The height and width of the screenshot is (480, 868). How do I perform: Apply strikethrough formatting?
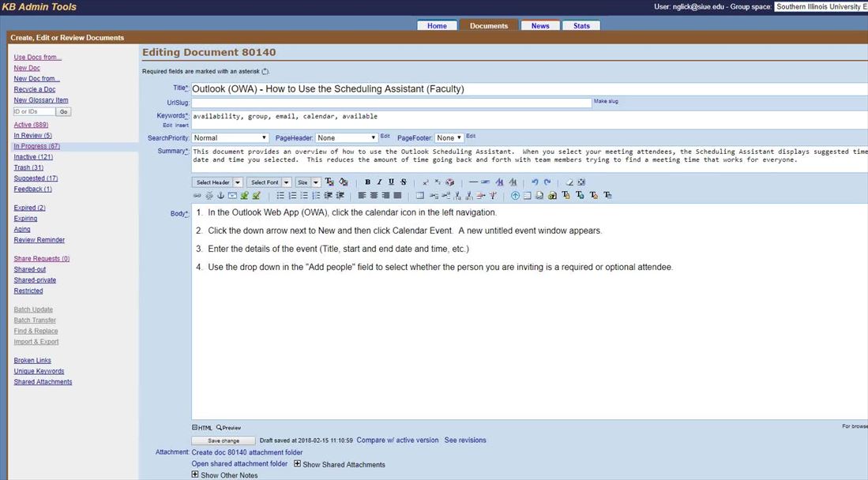coord(404,182)
